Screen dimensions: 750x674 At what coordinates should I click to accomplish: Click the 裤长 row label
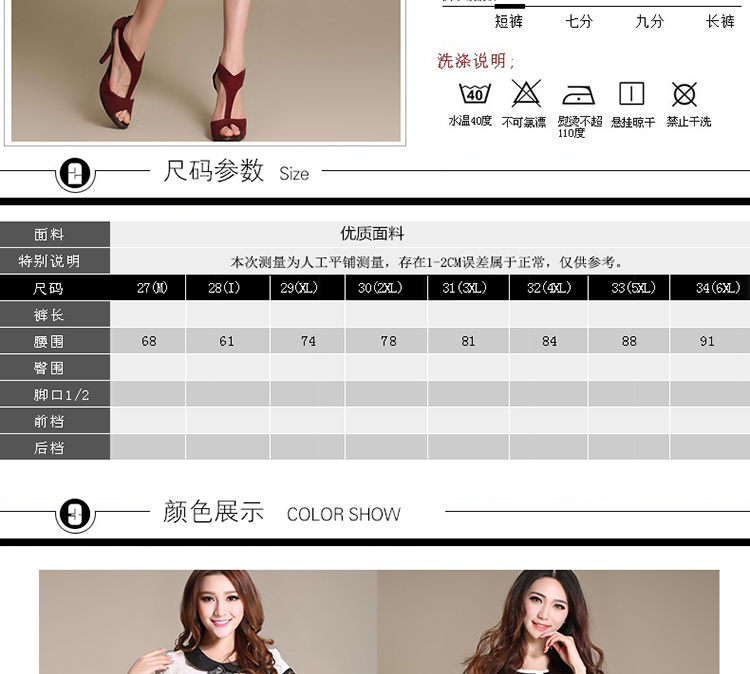tap(55, 314)
